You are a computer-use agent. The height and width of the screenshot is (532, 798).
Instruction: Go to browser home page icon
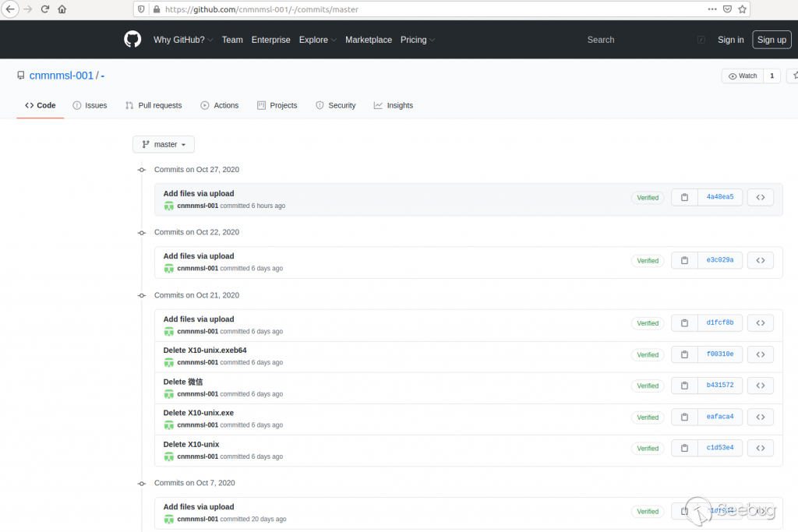pos(62,9)
